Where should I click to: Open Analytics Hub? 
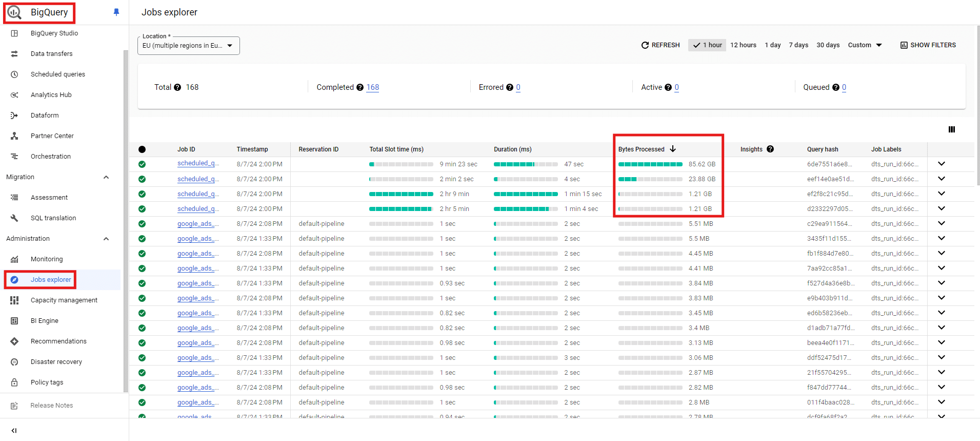pyautogui.click(x=51, y=95)
